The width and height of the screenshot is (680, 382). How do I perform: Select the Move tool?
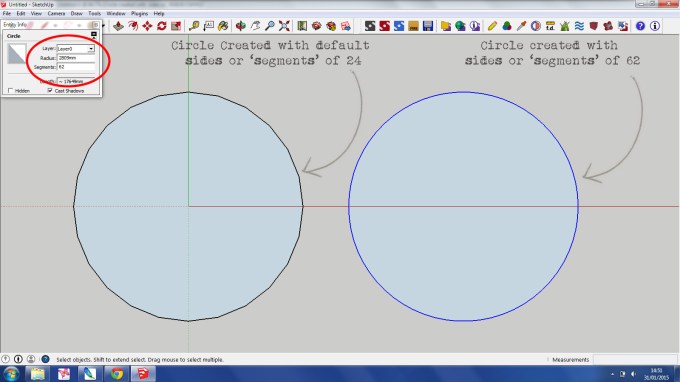point(147,26)
